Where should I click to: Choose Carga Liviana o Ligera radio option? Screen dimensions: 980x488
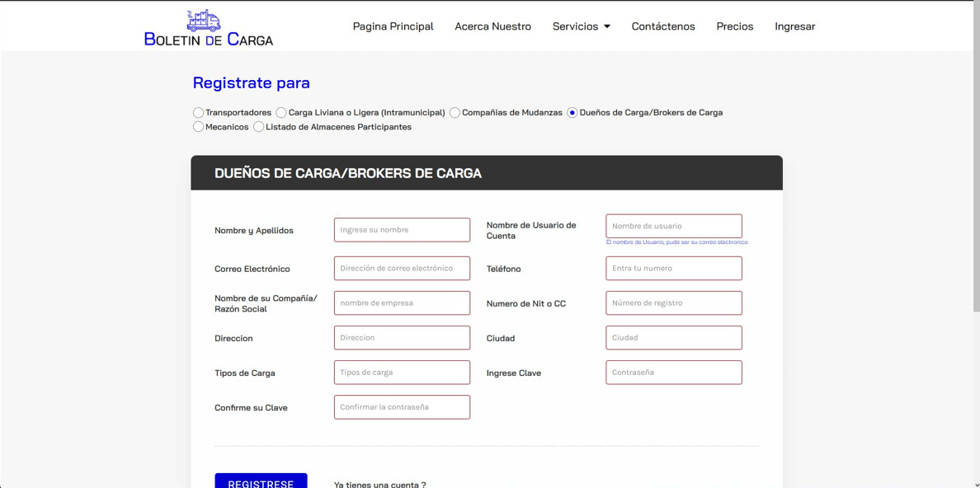281,113
